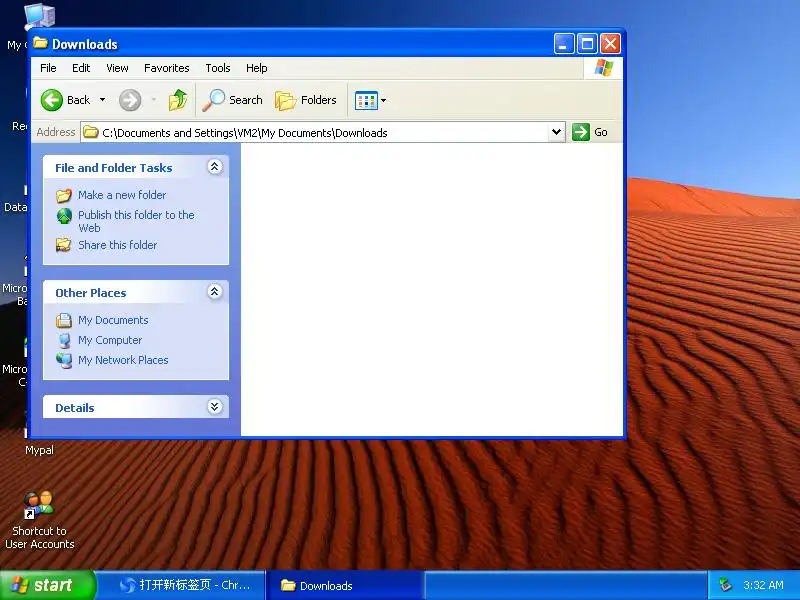
Task: Open the Start menu
Action: click(47, 585)
